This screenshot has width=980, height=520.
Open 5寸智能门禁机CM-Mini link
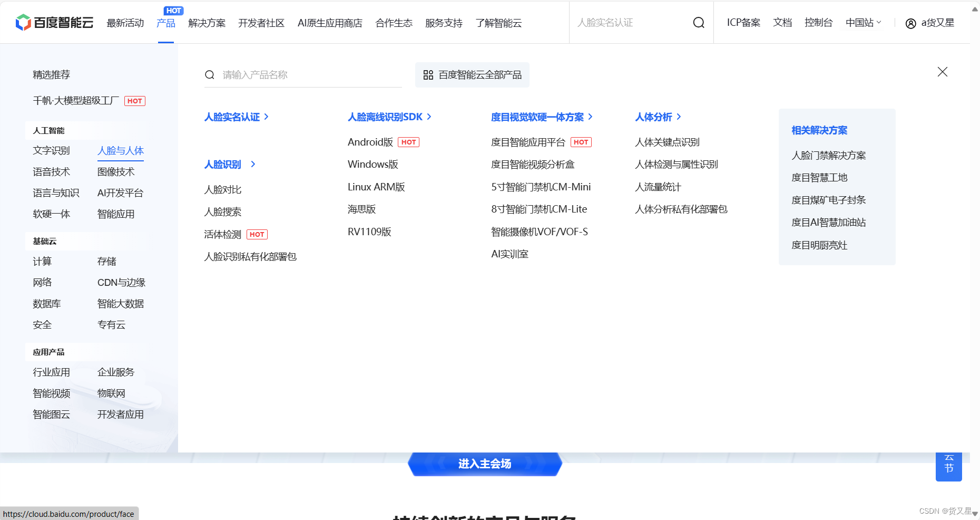pos(541,187)
